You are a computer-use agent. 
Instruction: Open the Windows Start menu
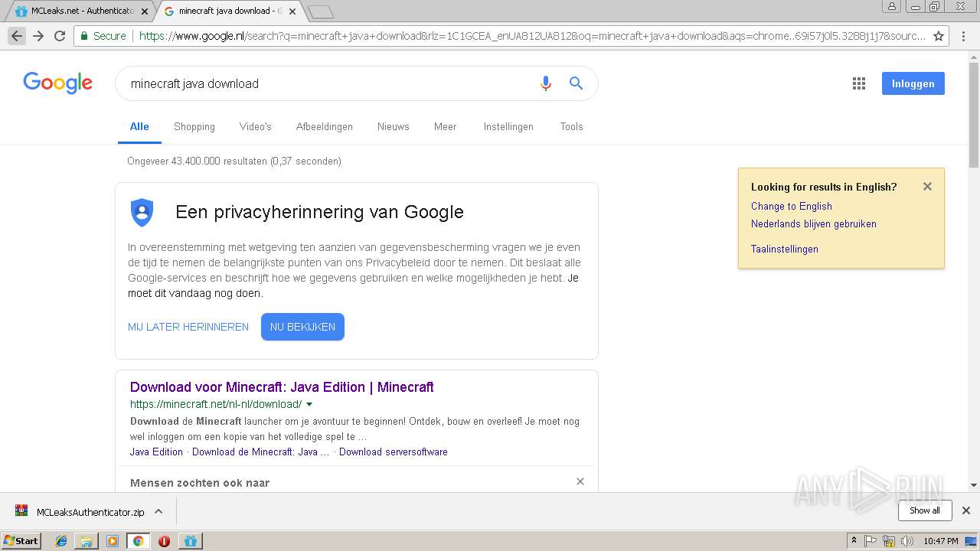(21, 540)
